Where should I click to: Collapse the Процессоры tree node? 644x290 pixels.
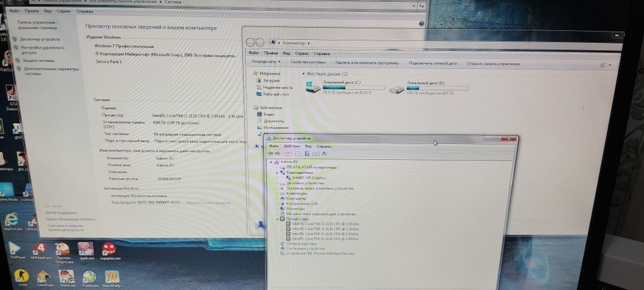277,219
